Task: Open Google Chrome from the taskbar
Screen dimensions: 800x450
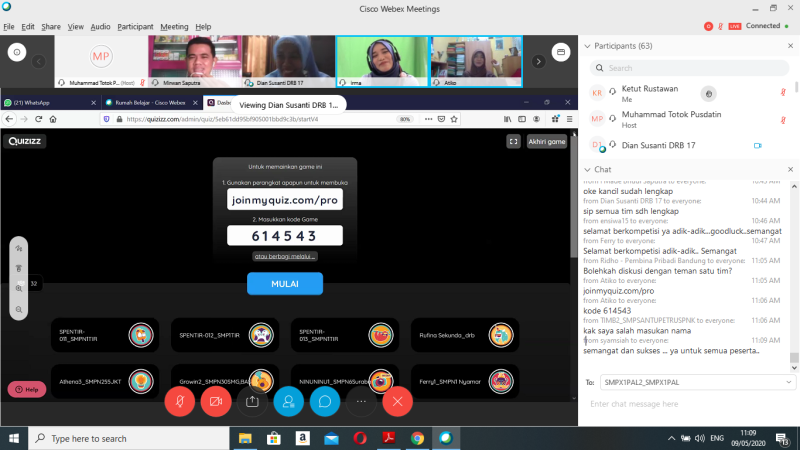Action: point(417,438)
